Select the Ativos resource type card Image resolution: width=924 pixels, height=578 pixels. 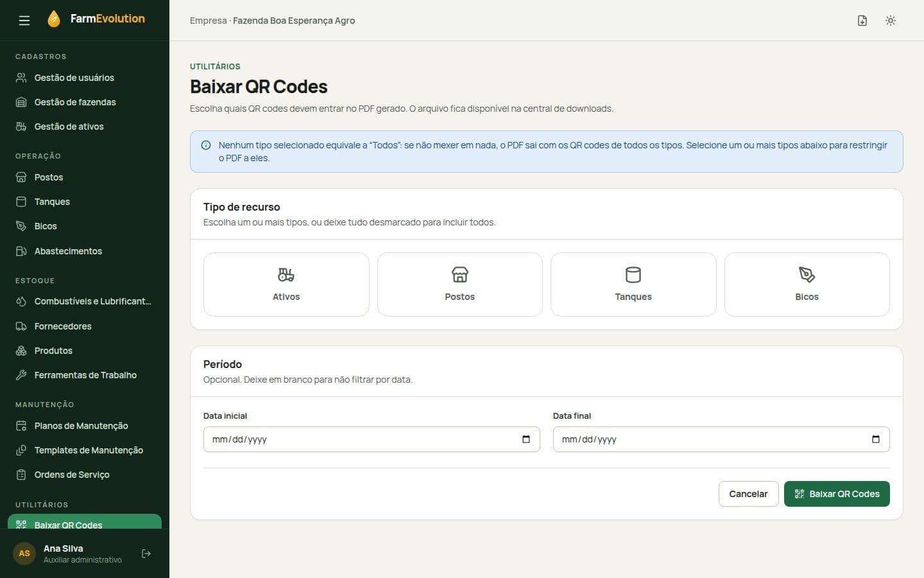pos(286,285)
